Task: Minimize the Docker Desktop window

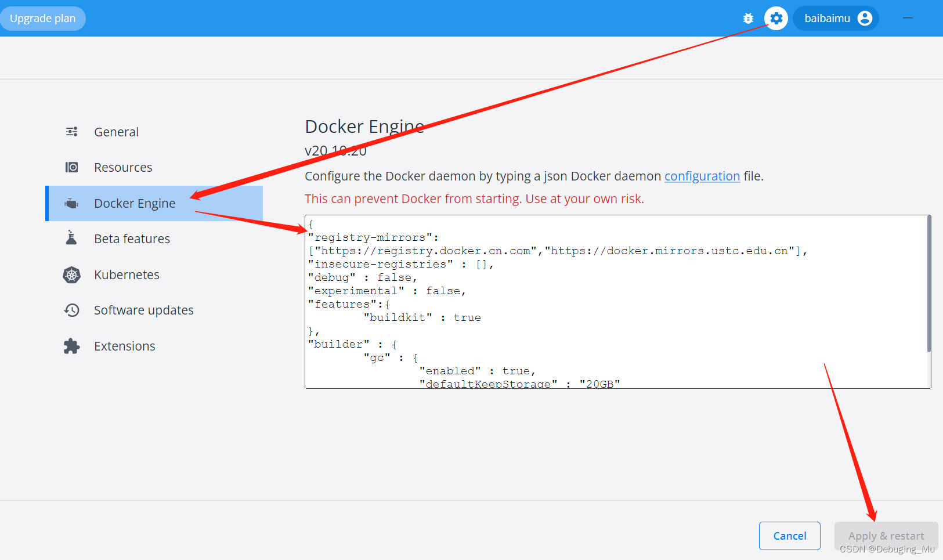Action: click(x=908, y=19)
